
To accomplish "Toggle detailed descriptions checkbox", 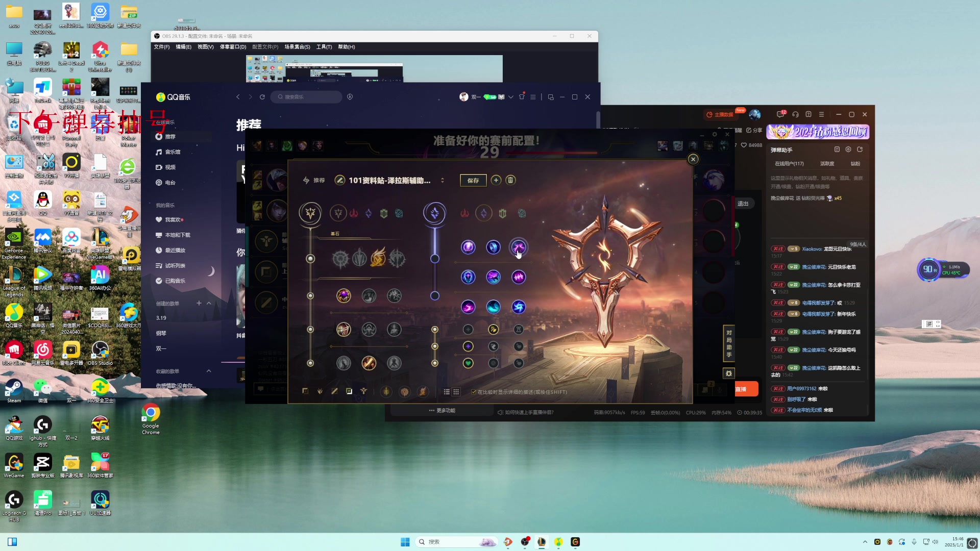I will [474, 392].
